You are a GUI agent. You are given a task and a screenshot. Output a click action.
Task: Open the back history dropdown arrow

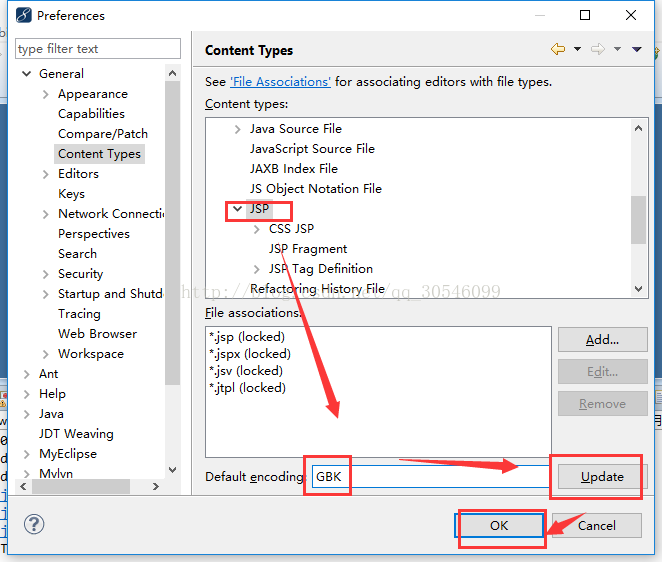click(577, 49)
